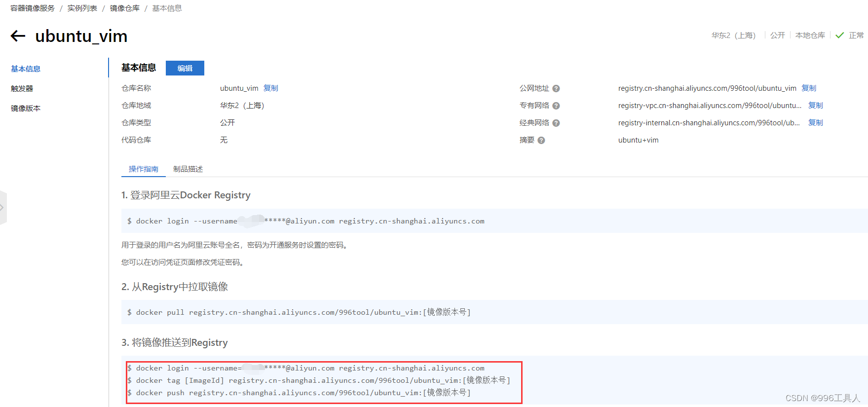This screenshot has width=868, height=407.
Task: Click heading 3. 将镜像推送到Registry
Action: [x=175, y=343]
